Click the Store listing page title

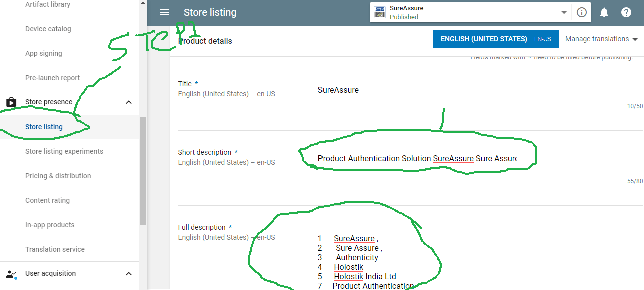210,12
